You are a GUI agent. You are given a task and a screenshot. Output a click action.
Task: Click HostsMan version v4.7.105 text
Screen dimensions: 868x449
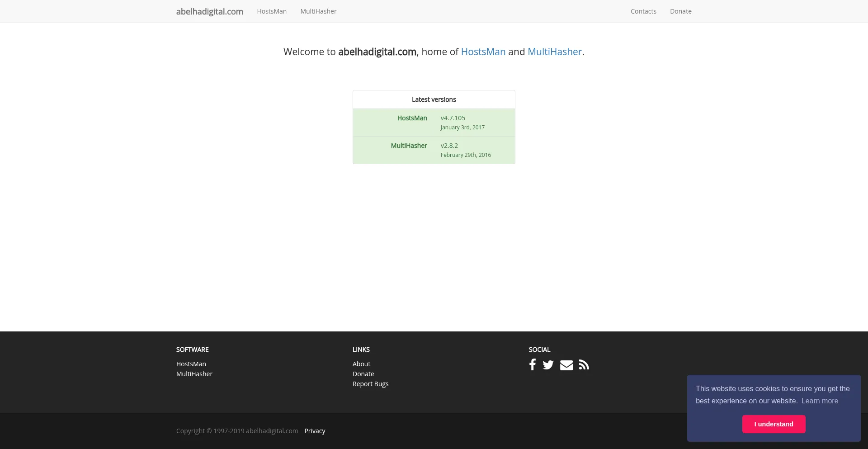tap(453, 118)
